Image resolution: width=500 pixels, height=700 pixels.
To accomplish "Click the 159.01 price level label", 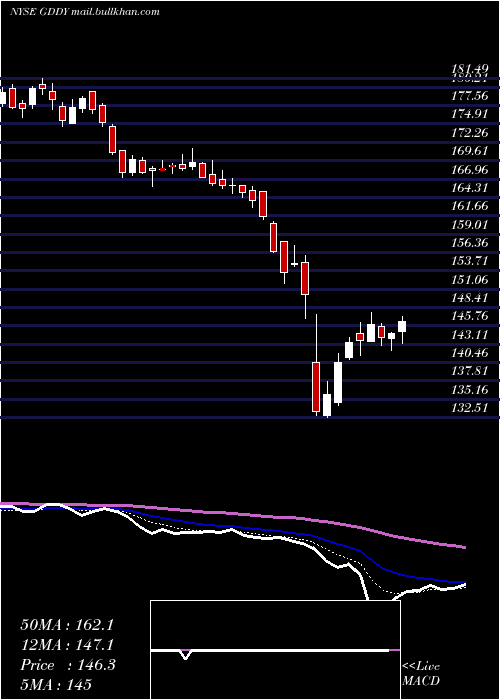I will (x=470, y=224).
